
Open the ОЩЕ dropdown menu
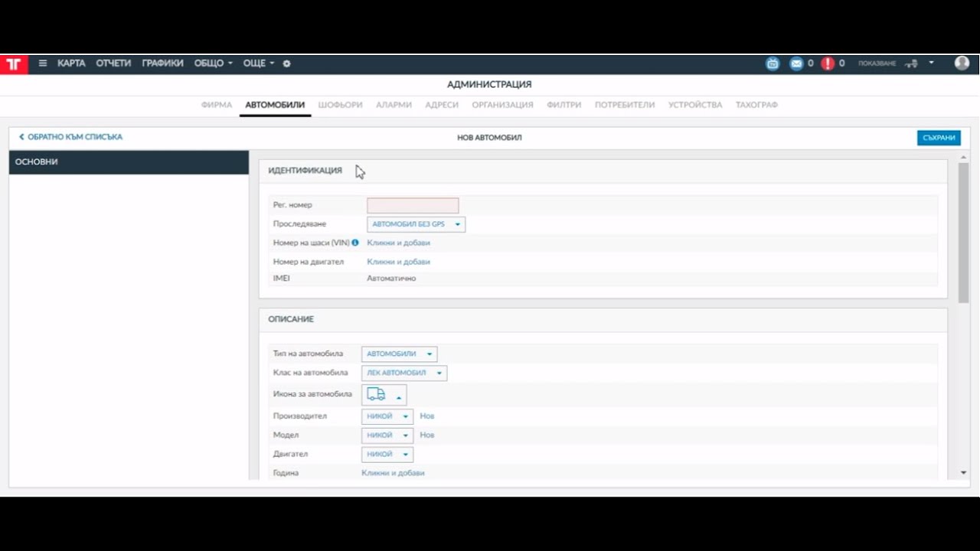(259, 64)
